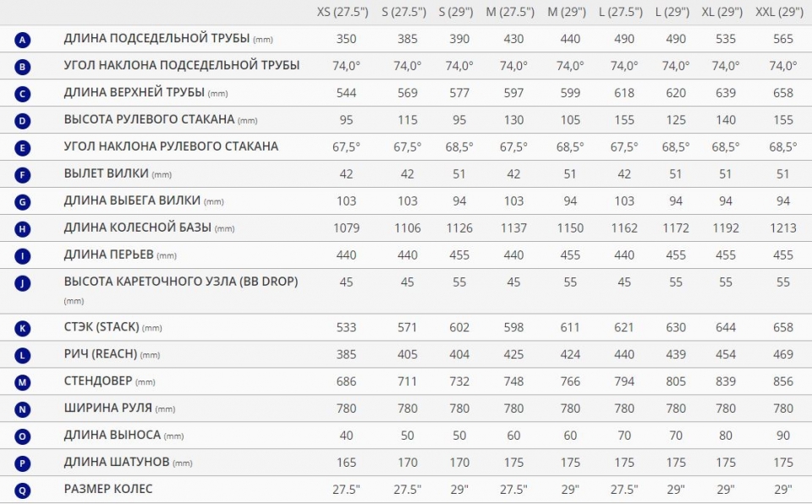Click the O badge for stem length
Screen dimensions: 812x504
click(x=22, y=436)
